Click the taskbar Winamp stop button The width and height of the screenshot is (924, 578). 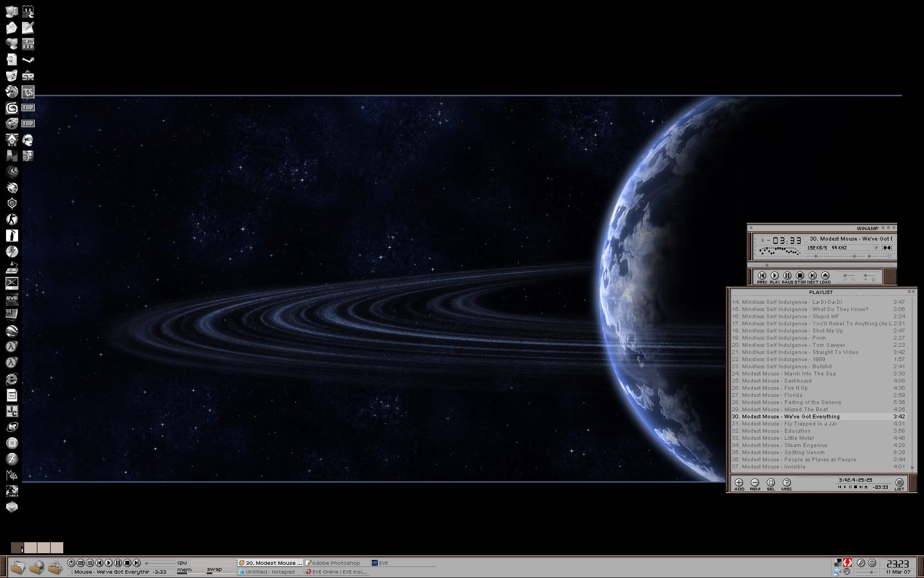[127, 563]
